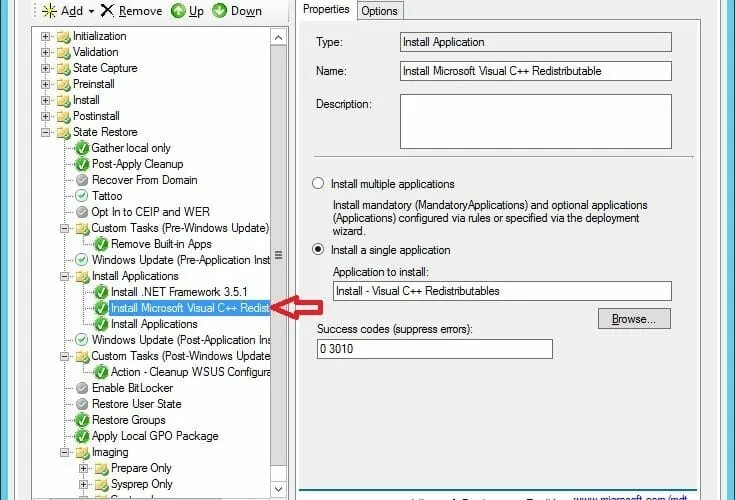Select the Restore Groups step
The width and height of the screenshot is (735, 500).
pos(128,420)
